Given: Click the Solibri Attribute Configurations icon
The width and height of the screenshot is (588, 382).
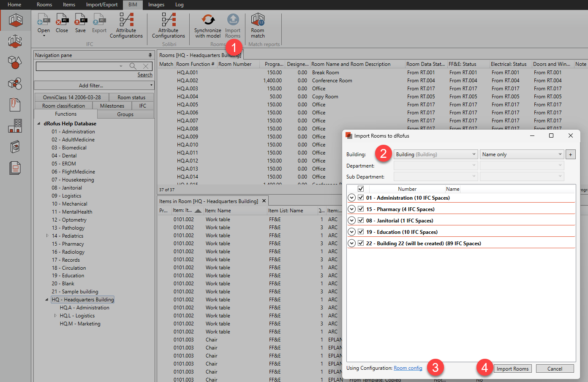Looking at the screenshot, I should click(x=169, y=20).
